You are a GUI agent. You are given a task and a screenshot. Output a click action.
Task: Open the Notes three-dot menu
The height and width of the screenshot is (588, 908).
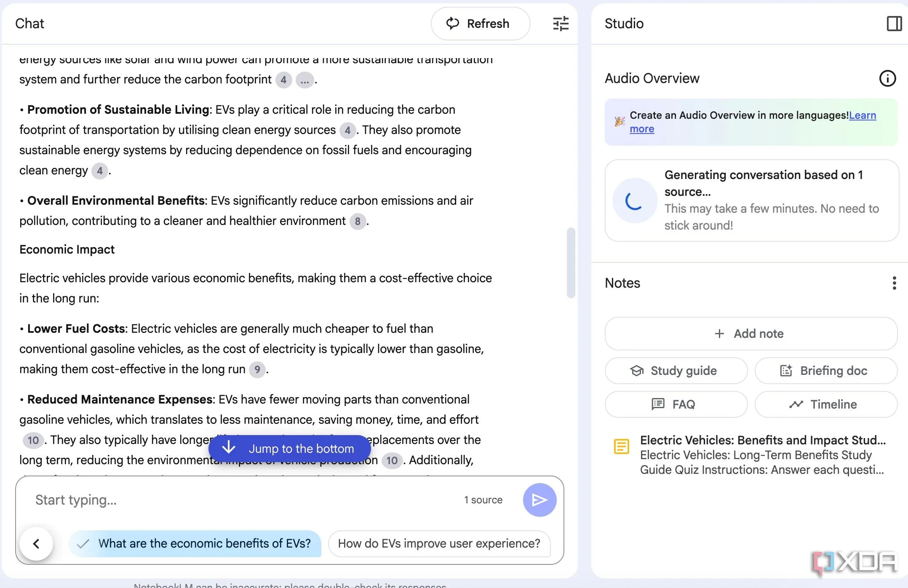tap(894, 283)
